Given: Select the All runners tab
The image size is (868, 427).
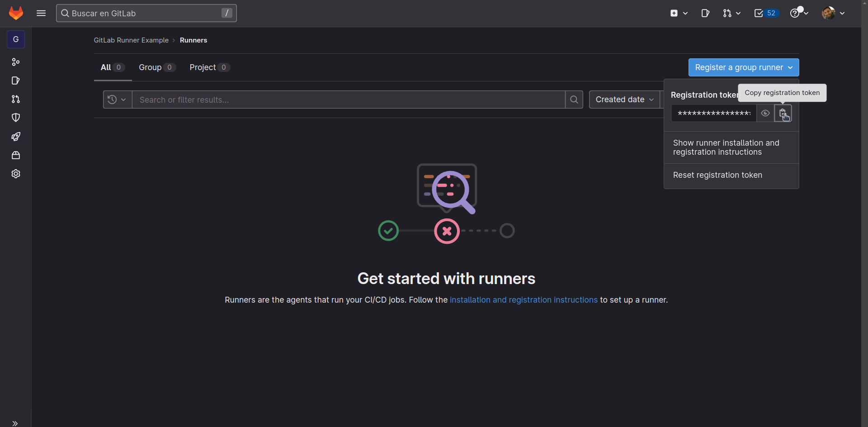Looking at the screenshot, I should [x=113, y=67].
